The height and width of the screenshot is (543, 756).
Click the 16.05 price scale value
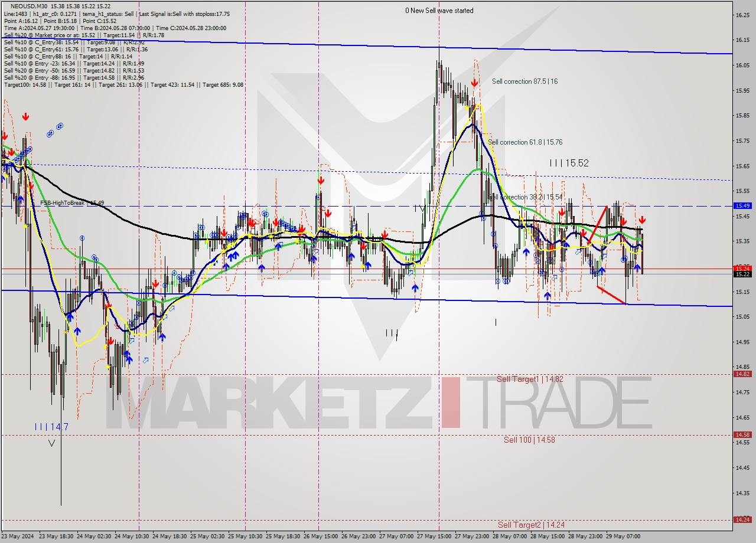(742, 66)
